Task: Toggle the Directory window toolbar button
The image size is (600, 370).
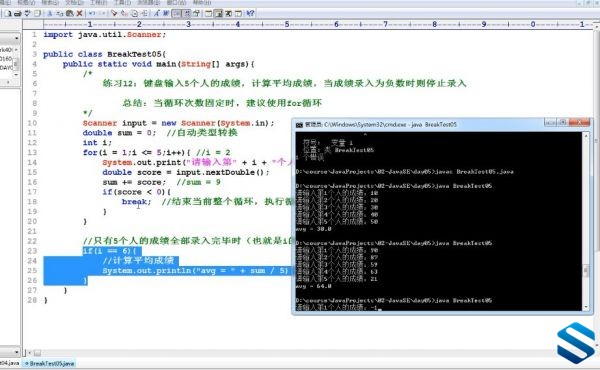Action: [x=209, y=13]
